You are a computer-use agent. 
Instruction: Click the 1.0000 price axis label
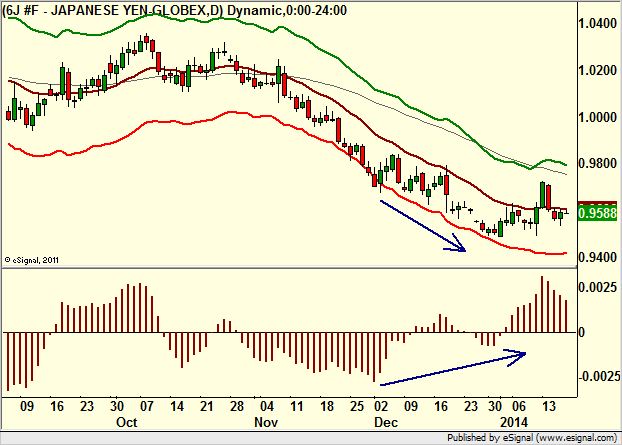pos(597,117)
